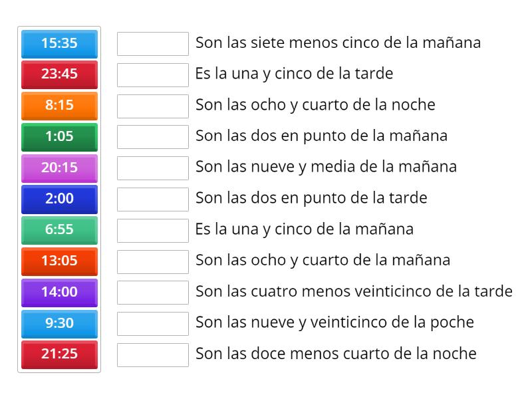The width and height of the screenshot is (532, 399).
Task: Select the green 1:05 time tile
Action: [x=59, y=137]
